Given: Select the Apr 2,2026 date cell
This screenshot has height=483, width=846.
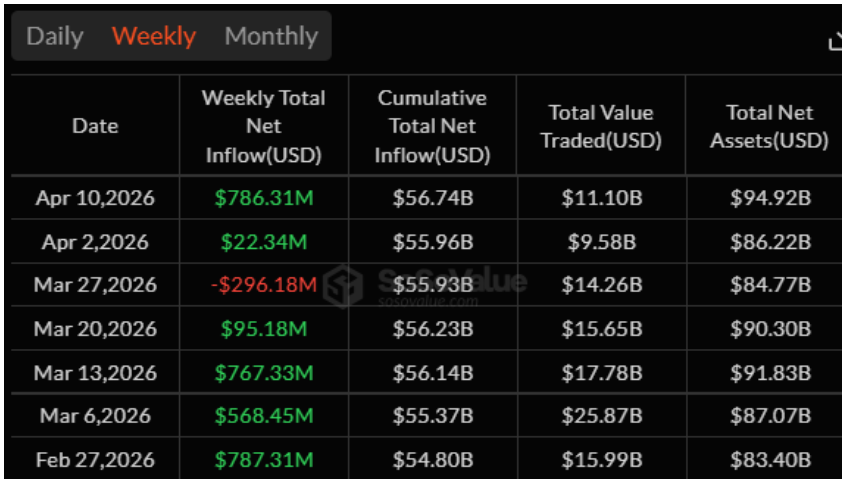Looking at the screenshot, I should click(95, 242).
